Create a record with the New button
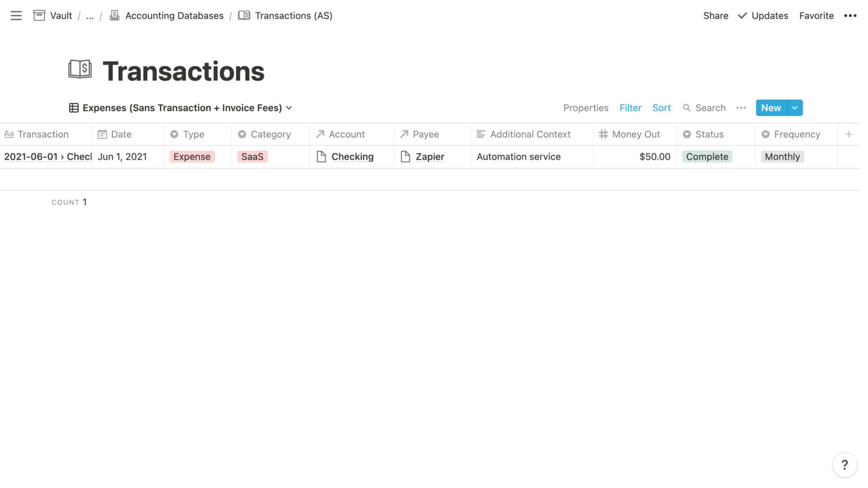This screenshot has width=868, height=488. (x=770, y=108)
